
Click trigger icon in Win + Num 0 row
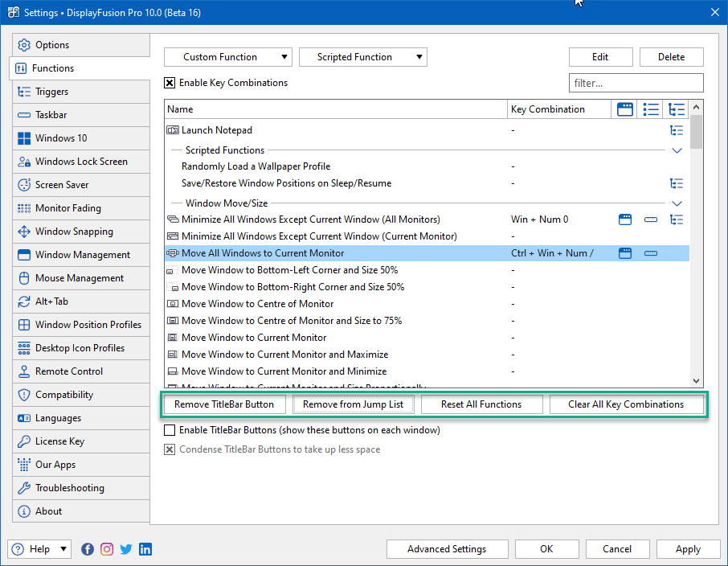(x=677, y=219)
